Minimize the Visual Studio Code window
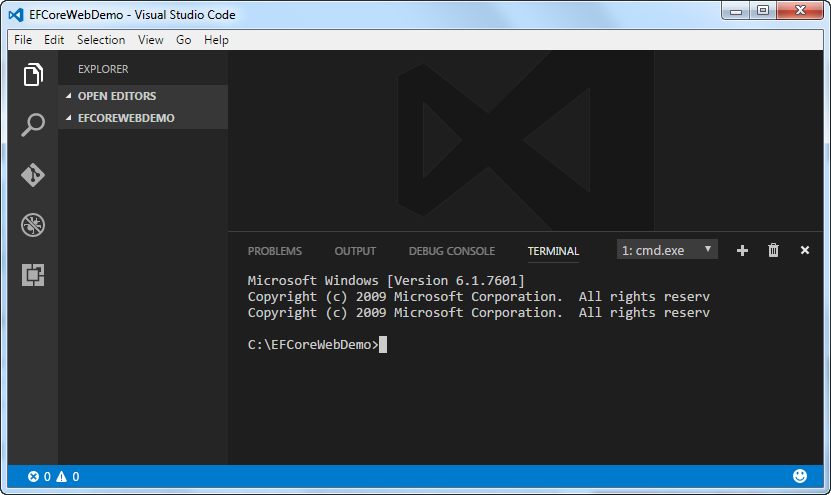 [736, 11]
